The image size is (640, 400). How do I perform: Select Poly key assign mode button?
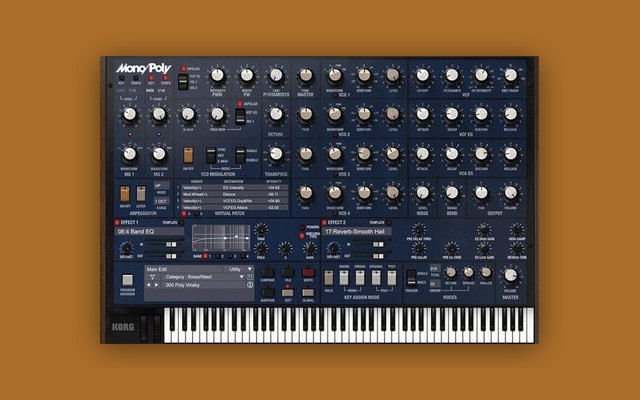tap(392, 278)
